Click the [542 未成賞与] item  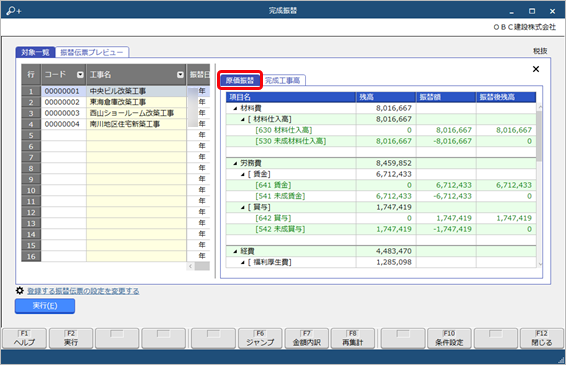tap(280, 229)
